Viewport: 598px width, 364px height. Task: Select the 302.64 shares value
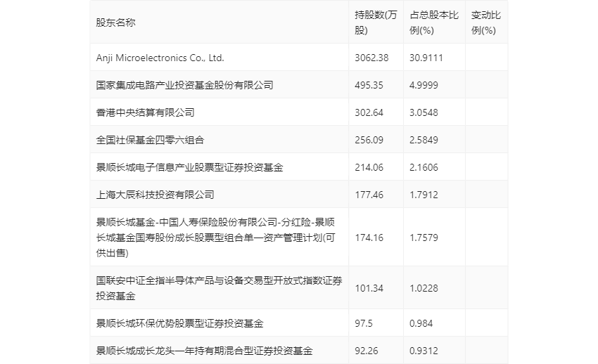tap(369, 112)
